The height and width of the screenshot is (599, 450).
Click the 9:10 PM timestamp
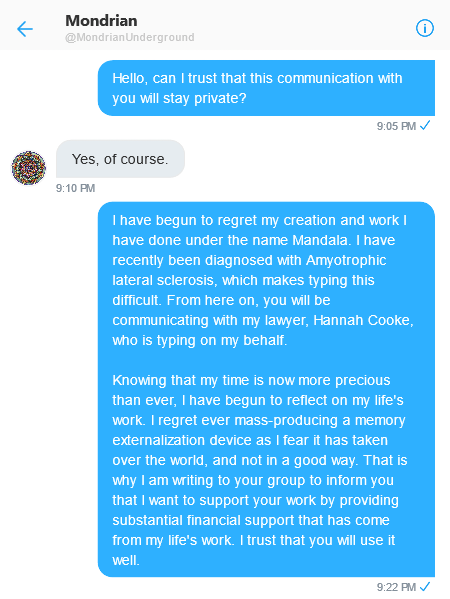coord(75,188)
